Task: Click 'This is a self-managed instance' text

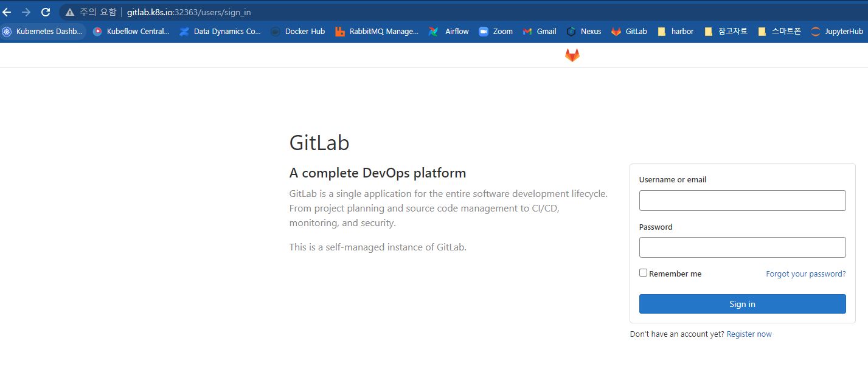Action: (378, 247)
